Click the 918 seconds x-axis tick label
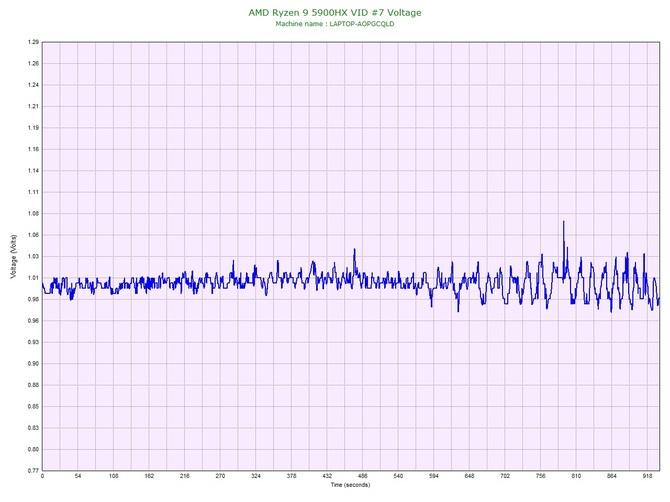 pos(647,476)
